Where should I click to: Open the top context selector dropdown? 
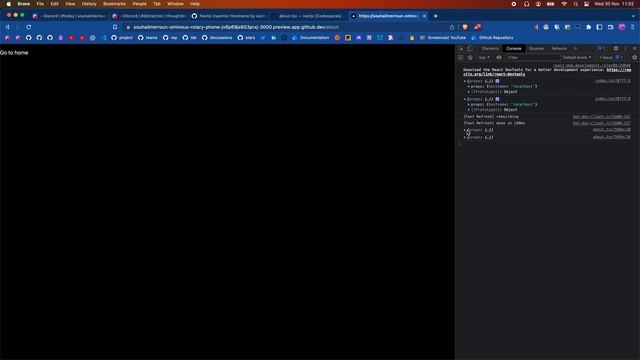[484, 58]
